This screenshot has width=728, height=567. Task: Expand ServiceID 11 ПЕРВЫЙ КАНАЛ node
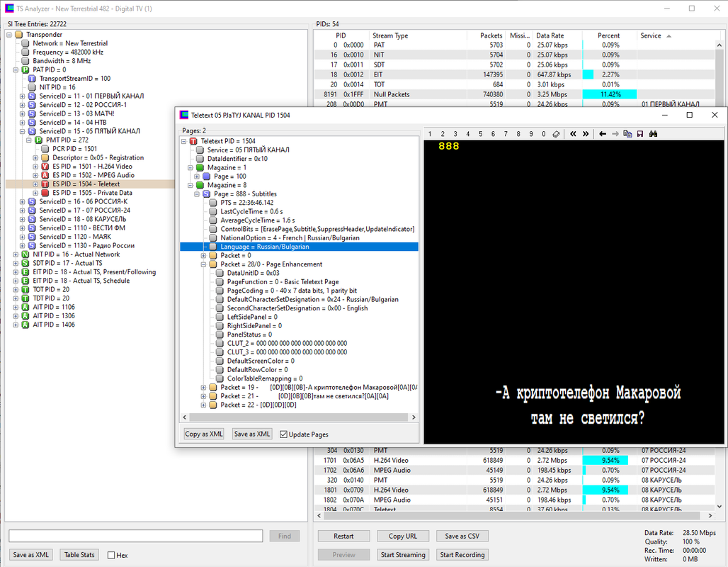pos(22,96)
